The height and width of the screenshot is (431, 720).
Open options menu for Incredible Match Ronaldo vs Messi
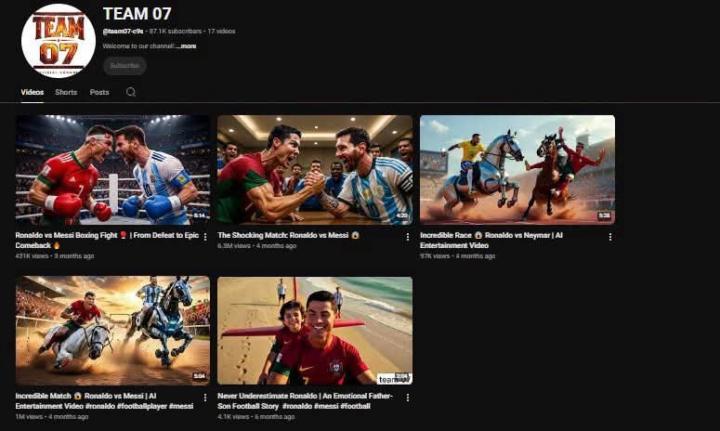[205, 397]
